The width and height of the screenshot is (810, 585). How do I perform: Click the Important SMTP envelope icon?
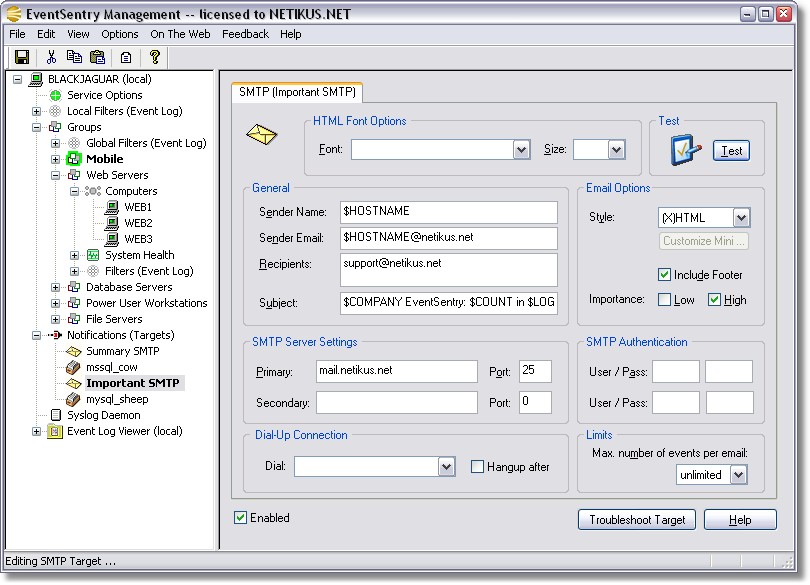pyautogui.click(x=74, y=383)
